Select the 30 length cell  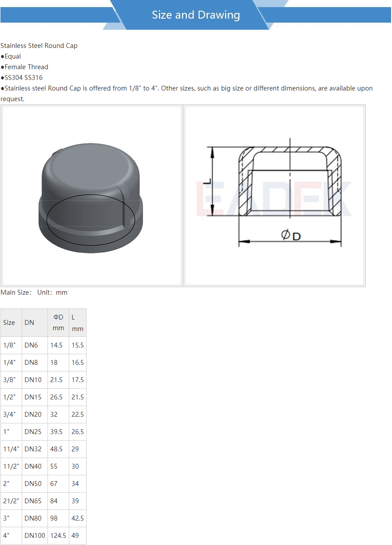point(78,466)
